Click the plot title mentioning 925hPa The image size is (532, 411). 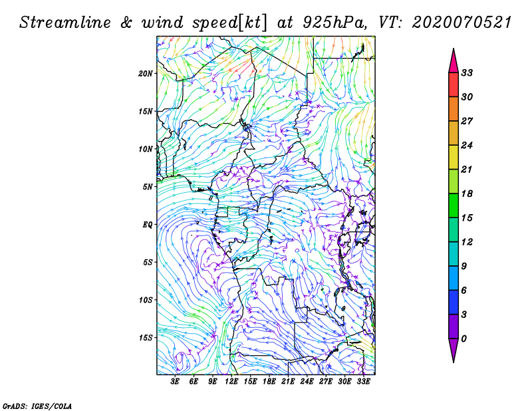[265, 23]
